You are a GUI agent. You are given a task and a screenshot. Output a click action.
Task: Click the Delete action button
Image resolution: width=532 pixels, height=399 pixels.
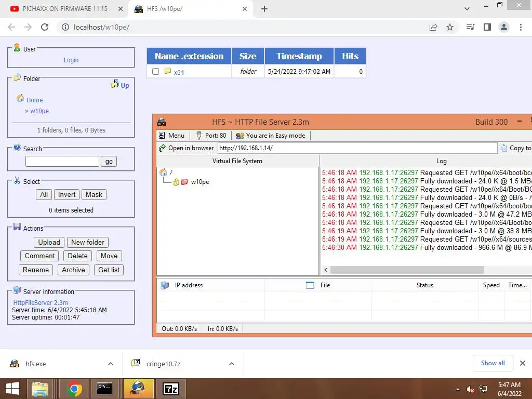pyautogui.click(x=77, y=256)
